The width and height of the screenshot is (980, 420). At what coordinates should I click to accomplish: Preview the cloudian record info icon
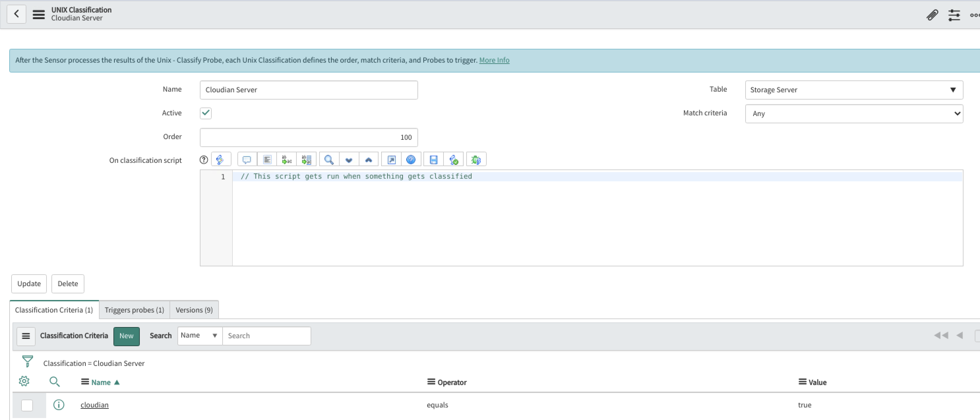(x=59, y=405)
